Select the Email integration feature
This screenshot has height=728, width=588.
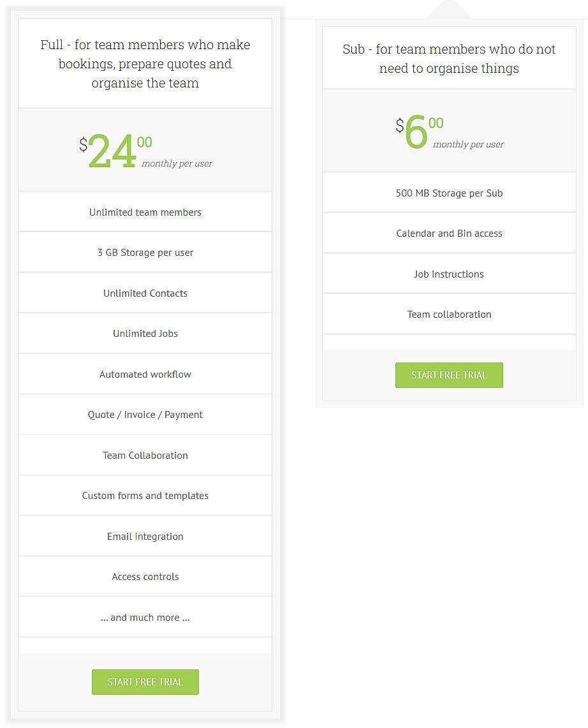click(x=145, y=536)
